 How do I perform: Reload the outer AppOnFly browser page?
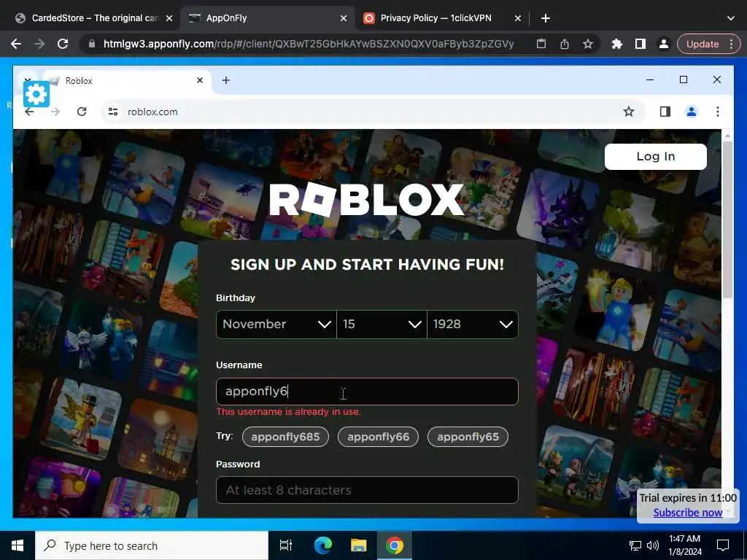[63, 44]
